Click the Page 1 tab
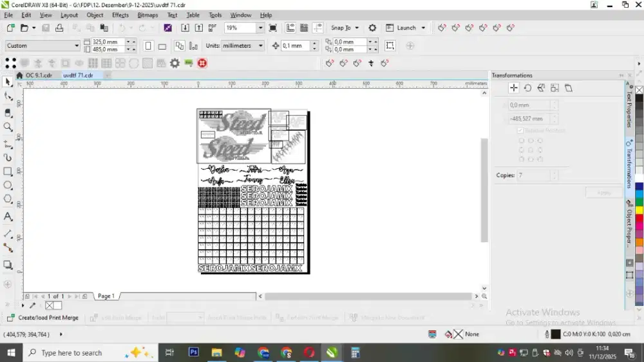644x362 pixels. point(106,296)
